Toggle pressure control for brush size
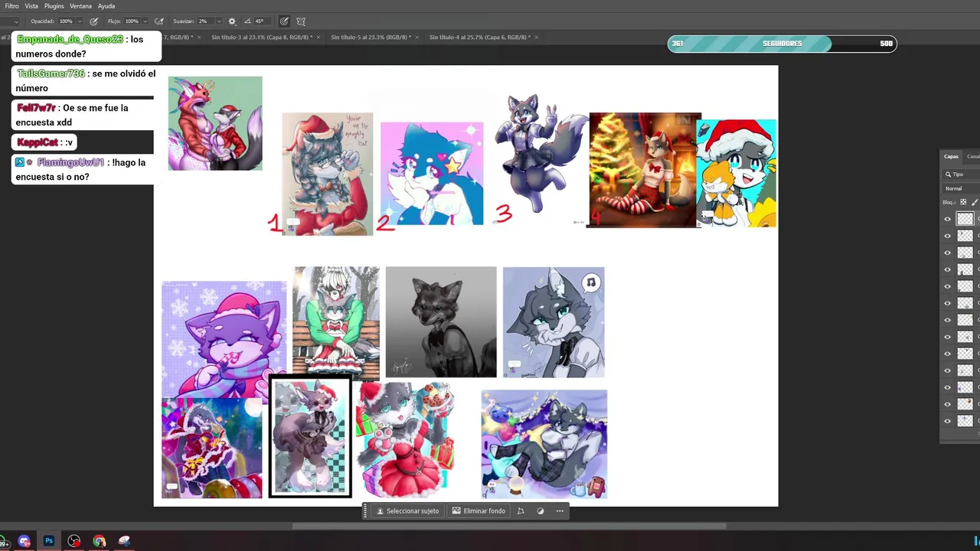 pos(284,21)
